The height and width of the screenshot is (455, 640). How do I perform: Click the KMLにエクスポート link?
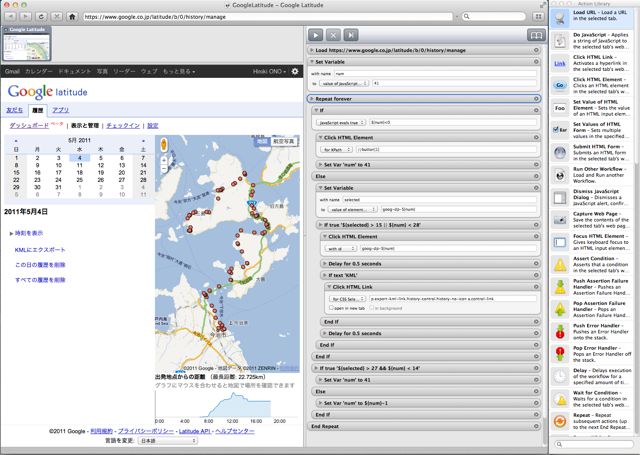click(x=40, y=250)
